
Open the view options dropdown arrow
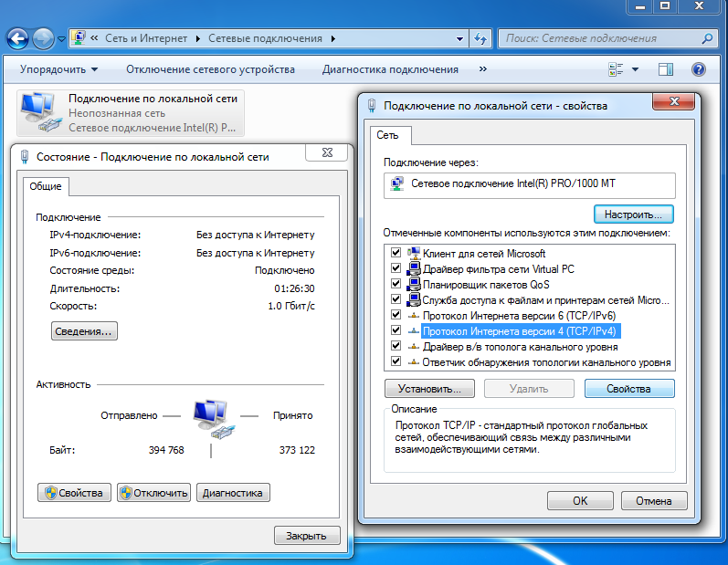point(635,69)
